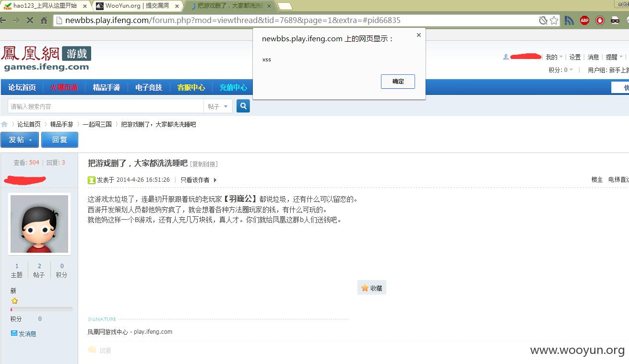629x364 pixels.
Task: Open a new browser tab
Action: coord(285,6)
